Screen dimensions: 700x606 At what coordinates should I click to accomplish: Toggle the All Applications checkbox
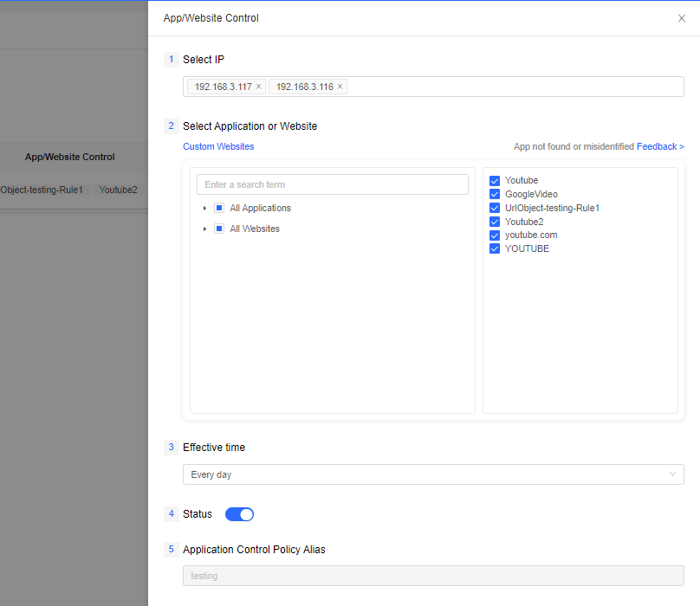pos(219,208)
